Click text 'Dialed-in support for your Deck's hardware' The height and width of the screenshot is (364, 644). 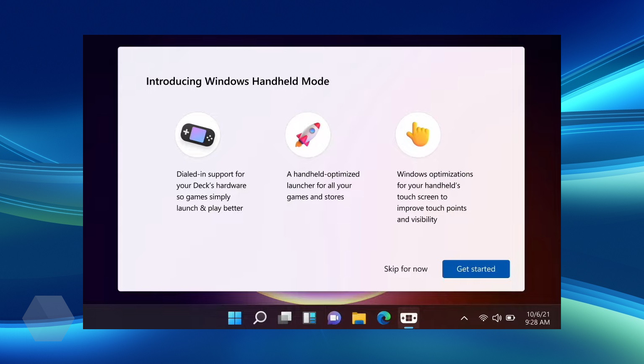211,180
